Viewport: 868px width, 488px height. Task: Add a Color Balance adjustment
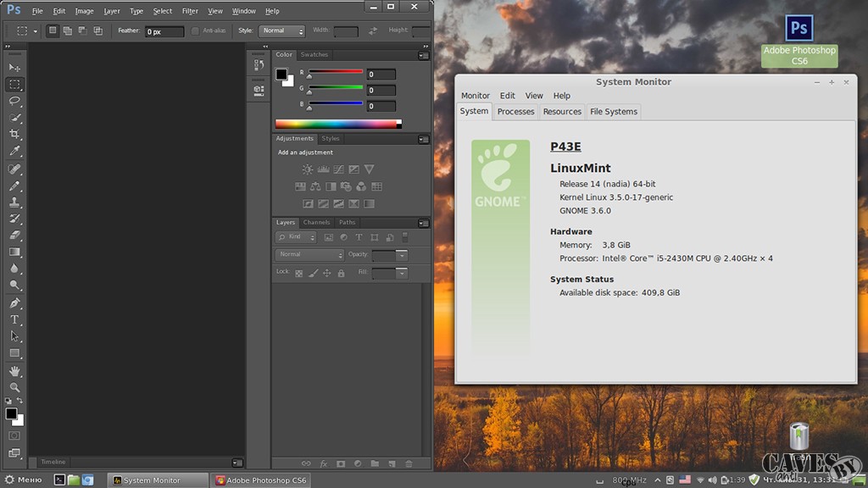click(315, 186)
